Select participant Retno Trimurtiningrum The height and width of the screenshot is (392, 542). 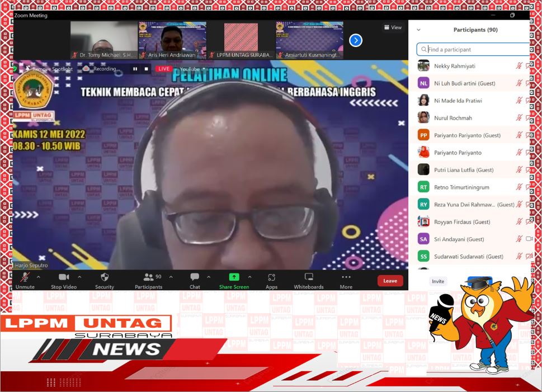click(469, 187)
